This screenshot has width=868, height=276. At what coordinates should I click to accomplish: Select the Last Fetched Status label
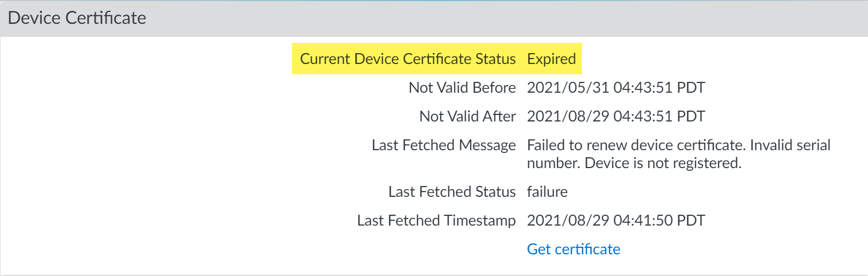pos(452,191)
